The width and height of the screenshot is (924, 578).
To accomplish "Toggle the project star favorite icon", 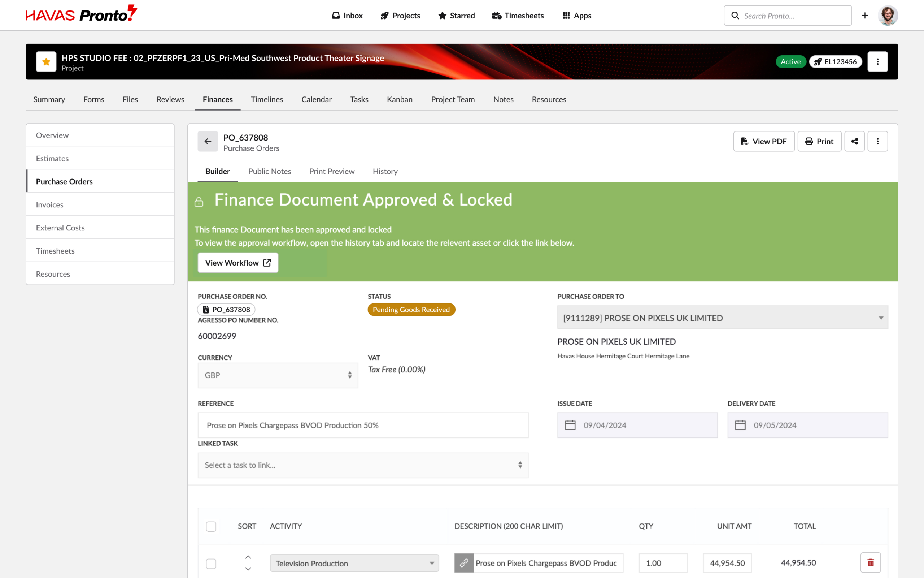I will [46, 61].
